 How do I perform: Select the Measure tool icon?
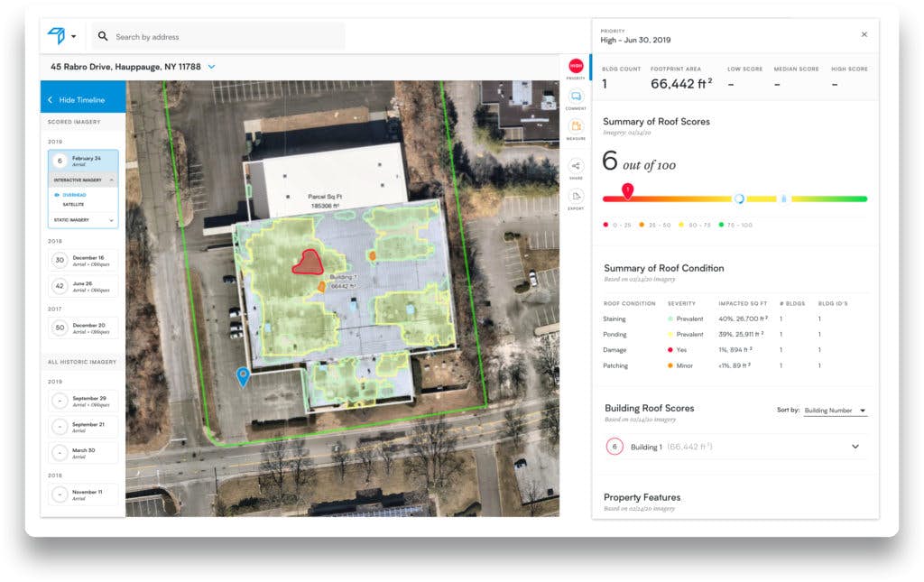pyautogui.click(x=576, y=127)
